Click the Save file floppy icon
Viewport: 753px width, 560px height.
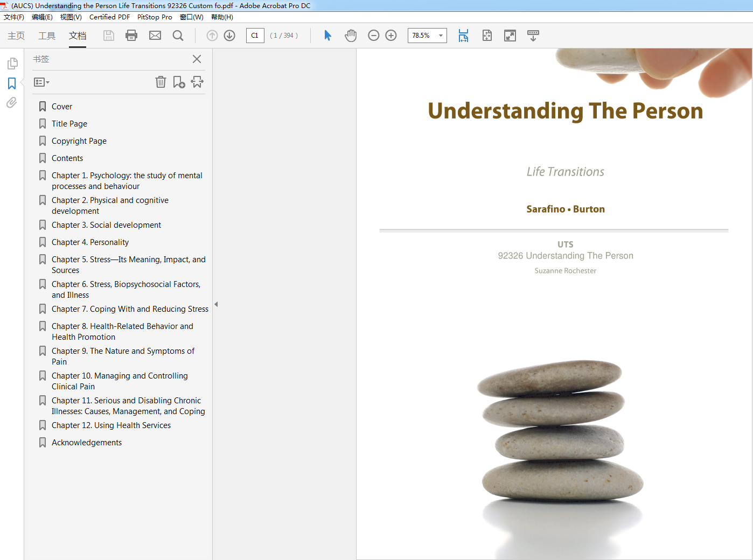click(x=109, y=36)
